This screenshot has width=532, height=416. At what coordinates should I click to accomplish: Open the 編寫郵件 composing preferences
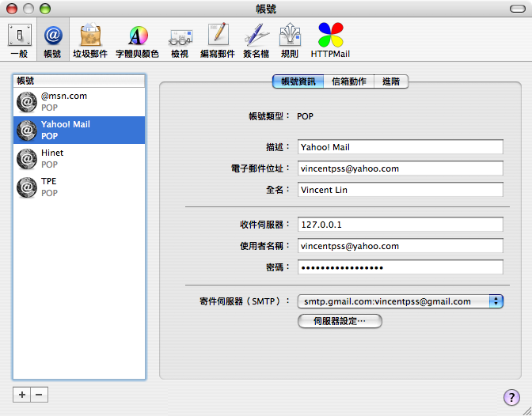coord(218,40)
